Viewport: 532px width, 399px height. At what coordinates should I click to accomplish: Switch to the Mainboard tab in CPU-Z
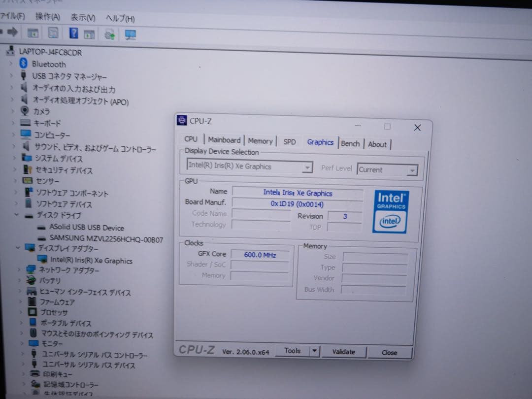pyautogui.click(x=224, y=140)
